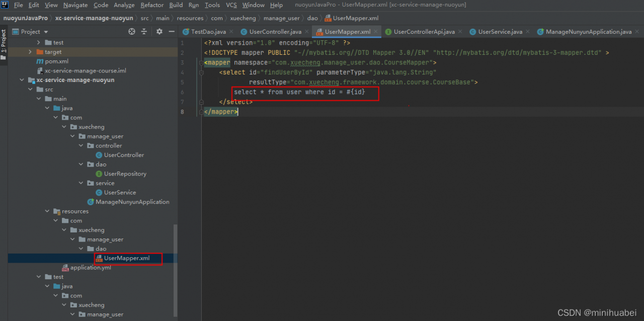This screenshot has width=644, height=321.
Task: Switch to the UserService.java tab
Action: tap(500, 32)
